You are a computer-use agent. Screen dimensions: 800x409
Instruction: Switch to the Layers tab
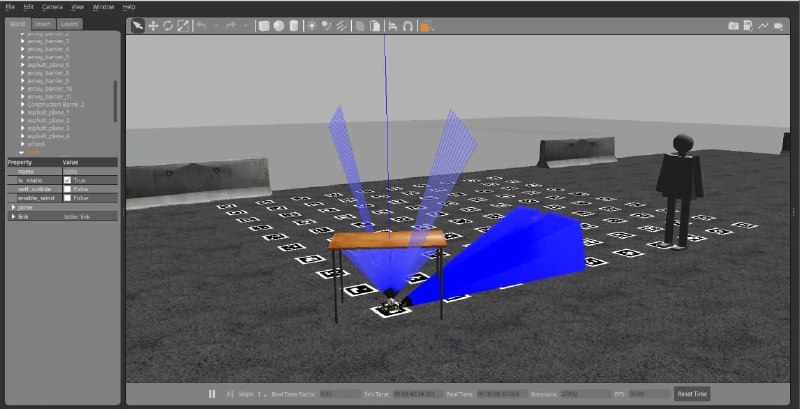point(69,24)
